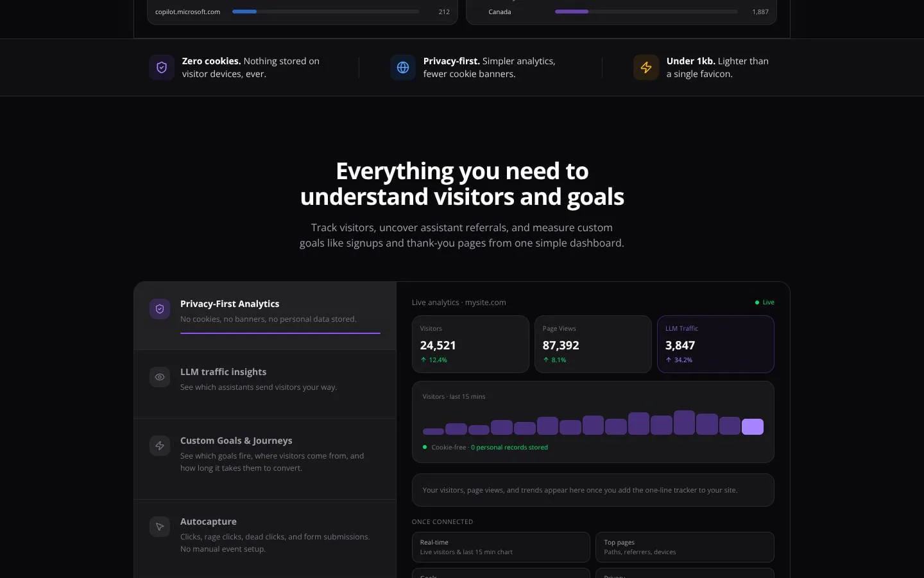Click the page views value 87,392

(x=561, y=346)
